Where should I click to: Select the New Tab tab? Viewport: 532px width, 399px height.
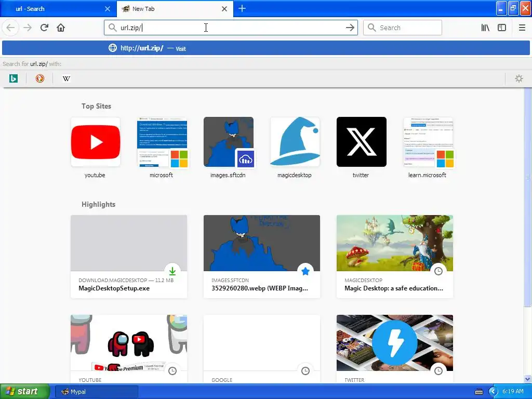tap(175, 9)
